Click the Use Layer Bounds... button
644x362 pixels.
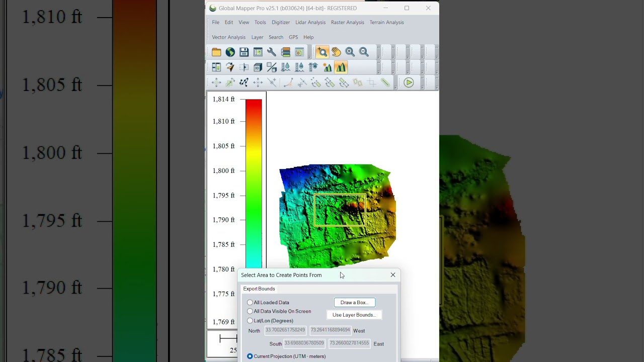click(x=354, y=315)
